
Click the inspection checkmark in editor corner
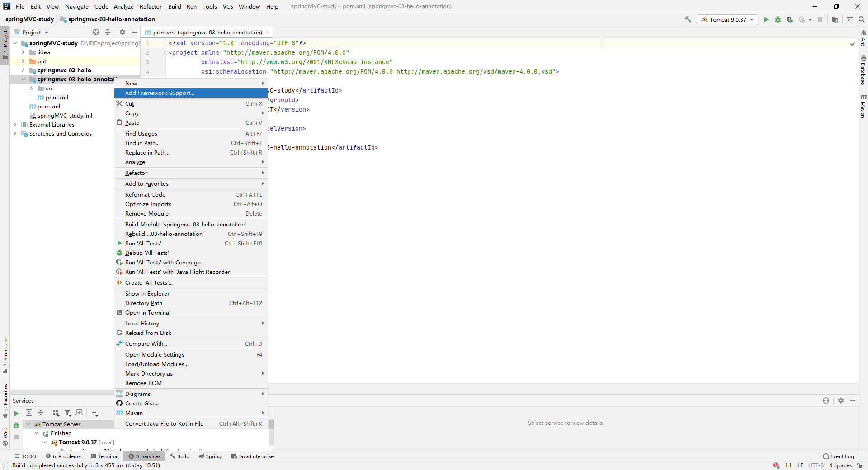point(853,44)
